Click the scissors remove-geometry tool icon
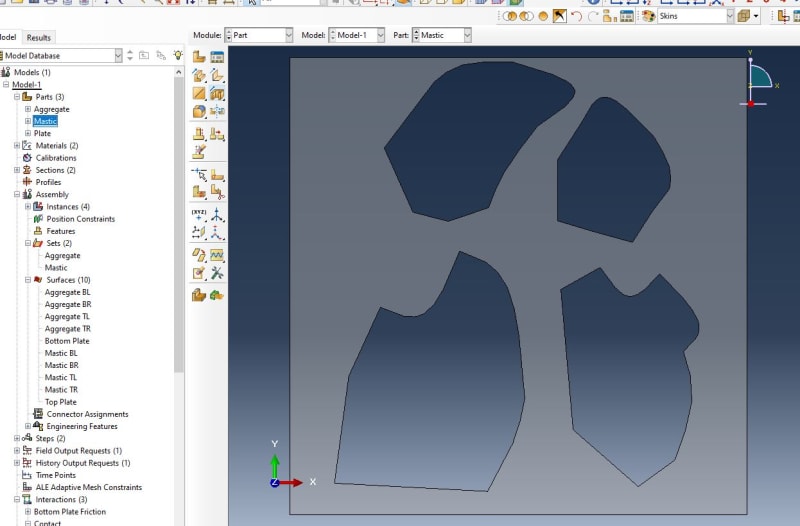 click(217, 192)
